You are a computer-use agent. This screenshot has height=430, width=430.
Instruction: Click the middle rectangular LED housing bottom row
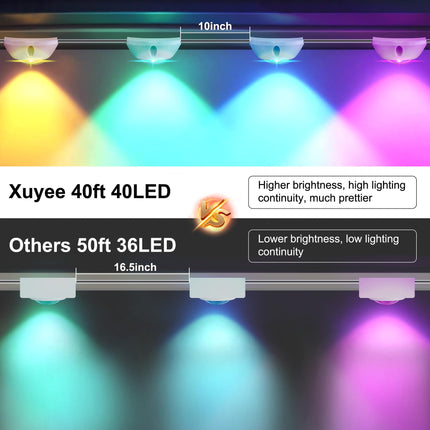(217, 288)
